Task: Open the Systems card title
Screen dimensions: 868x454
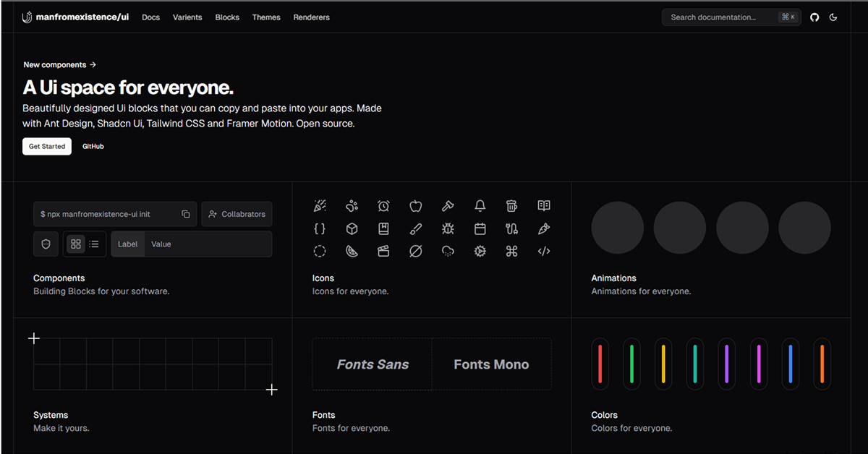Action: [51, 415]
